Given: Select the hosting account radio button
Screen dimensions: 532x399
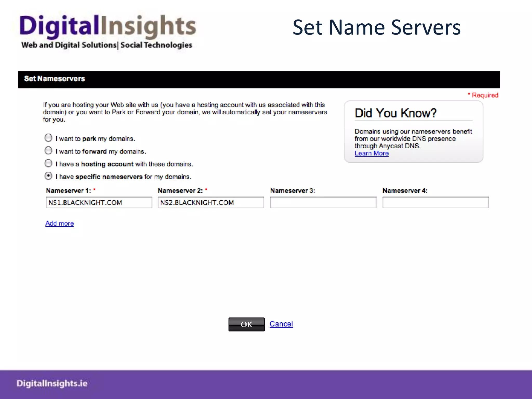Looking at the screenshot, I should (48, 163).
